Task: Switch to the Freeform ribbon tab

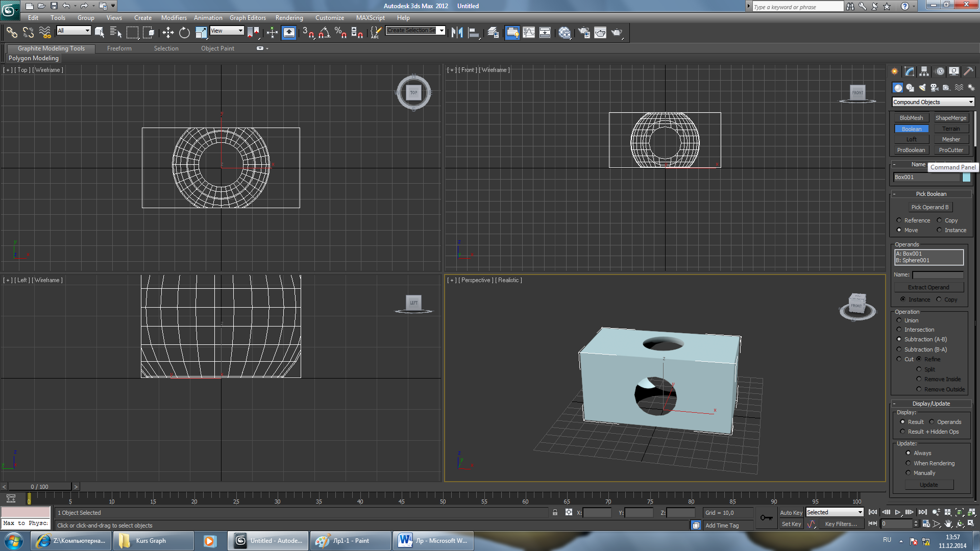Action: click(119, 48)
